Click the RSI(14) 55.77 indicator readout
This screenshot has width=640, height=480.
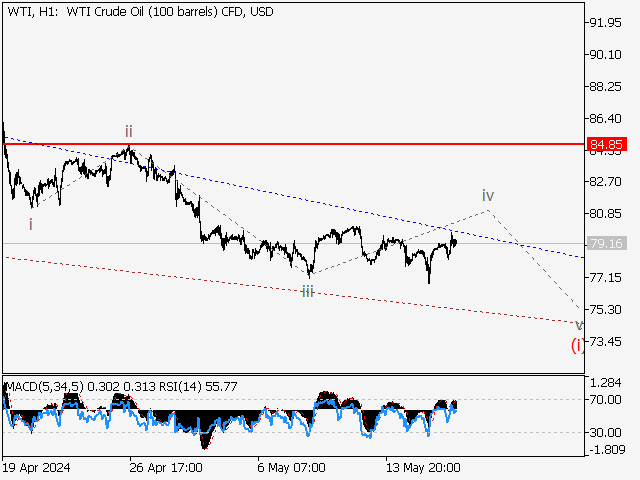198,387
